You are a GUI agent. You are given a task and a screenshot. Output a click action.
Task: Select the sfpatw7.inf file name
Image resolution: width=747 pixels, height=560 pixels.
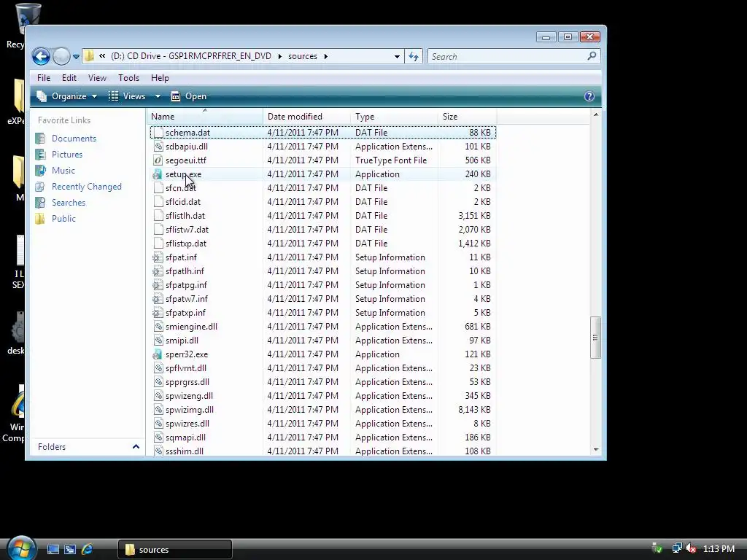coord(187,299)
